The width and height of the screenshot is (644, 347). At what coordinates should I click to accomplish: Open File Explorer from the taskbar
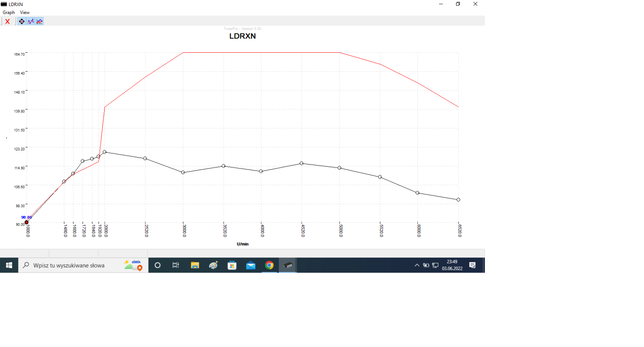[x=195, y=265]
